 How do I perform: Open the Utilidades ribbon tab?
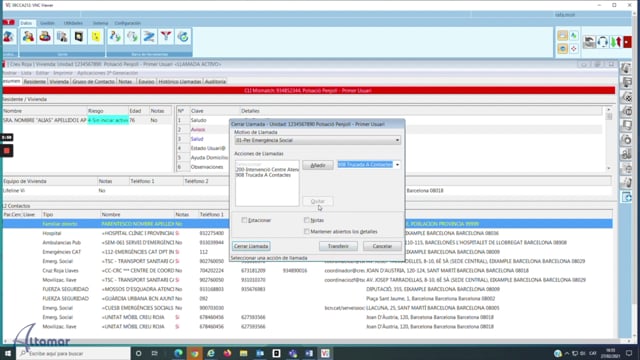[73, 23]
